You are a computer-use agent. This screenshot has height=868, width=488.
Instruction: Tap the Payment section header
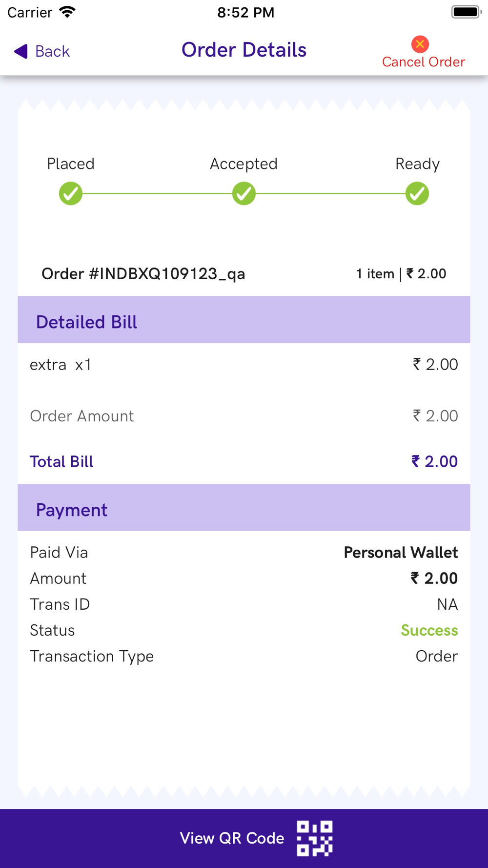(72, 510)
